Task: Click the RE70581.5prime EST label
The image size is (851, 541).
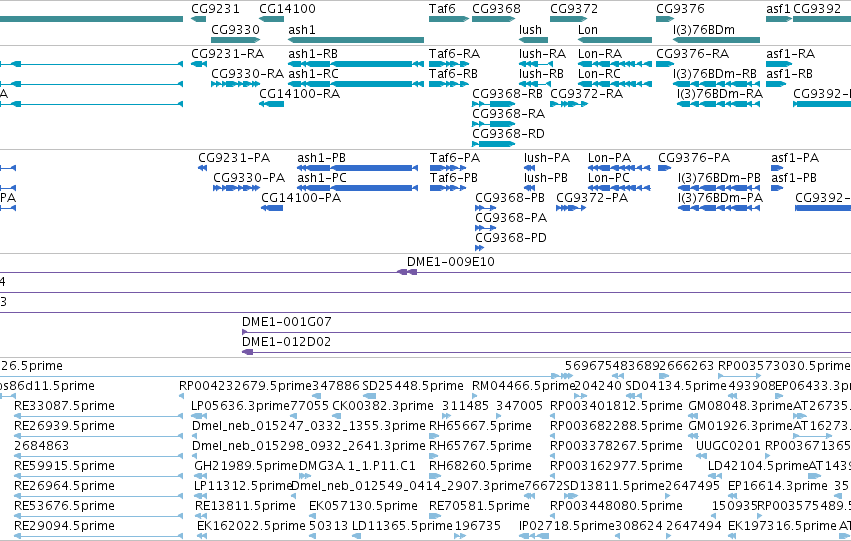Action: click(x=479, y=506)
